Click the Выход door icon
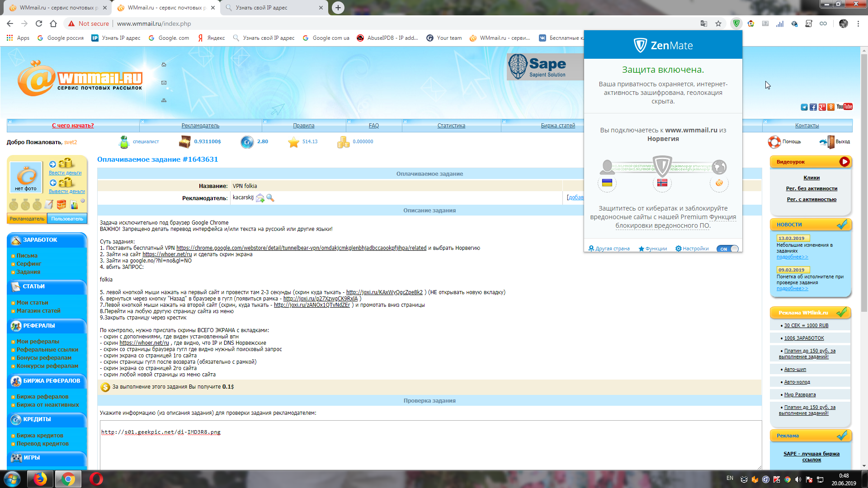 827,142
